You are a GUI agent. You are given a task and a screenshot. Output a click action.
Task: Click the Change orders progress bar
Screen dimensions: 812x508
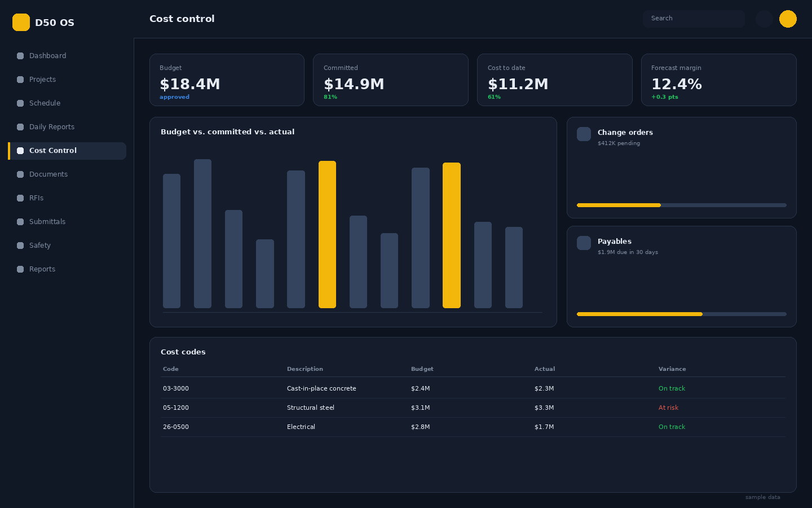point(681,205)
